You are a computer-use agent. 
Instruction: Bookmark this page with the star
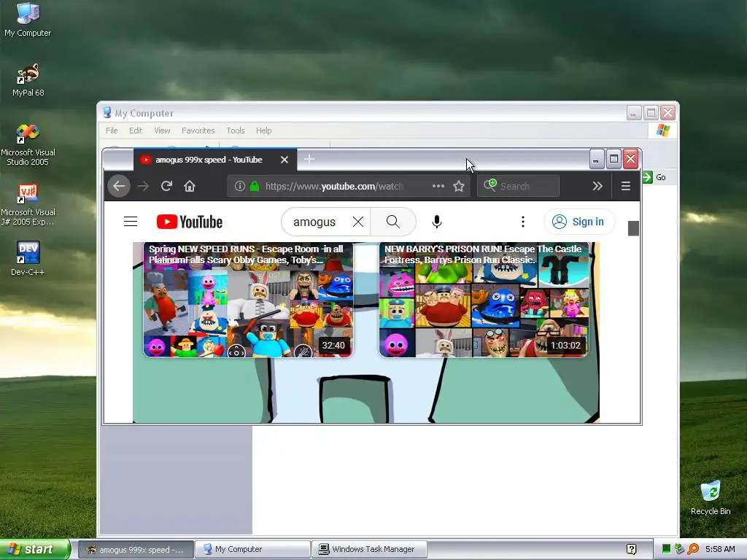tap(459, 186)
